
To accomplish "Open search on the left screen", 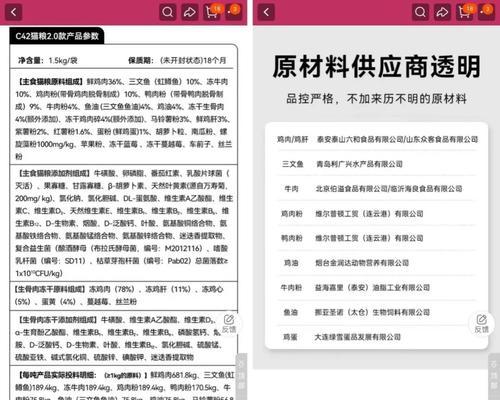I will (167, 12).
